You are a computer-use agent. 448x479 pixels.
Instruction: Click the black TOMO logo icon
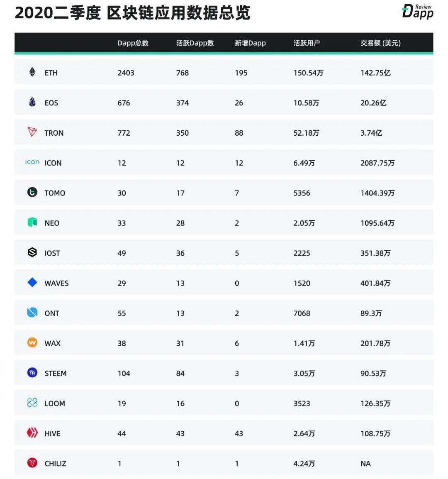coord(32,192)
